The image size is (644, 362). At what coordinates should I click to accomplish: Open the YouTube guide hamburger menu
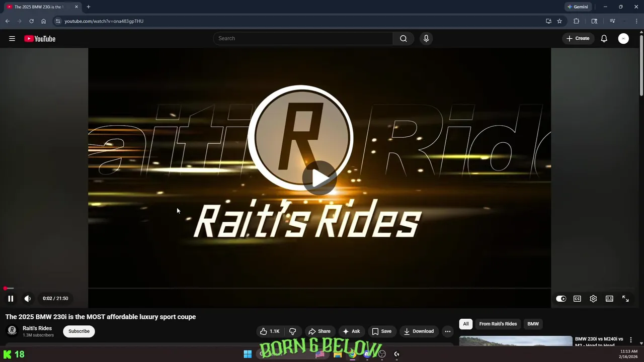[x=12, y=39]
